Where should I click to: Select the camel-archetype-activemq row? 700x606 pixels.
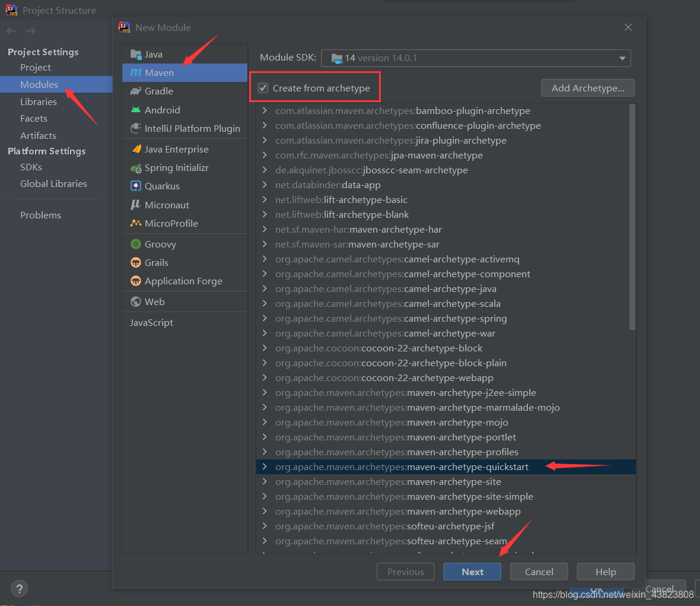pos(446,259)
